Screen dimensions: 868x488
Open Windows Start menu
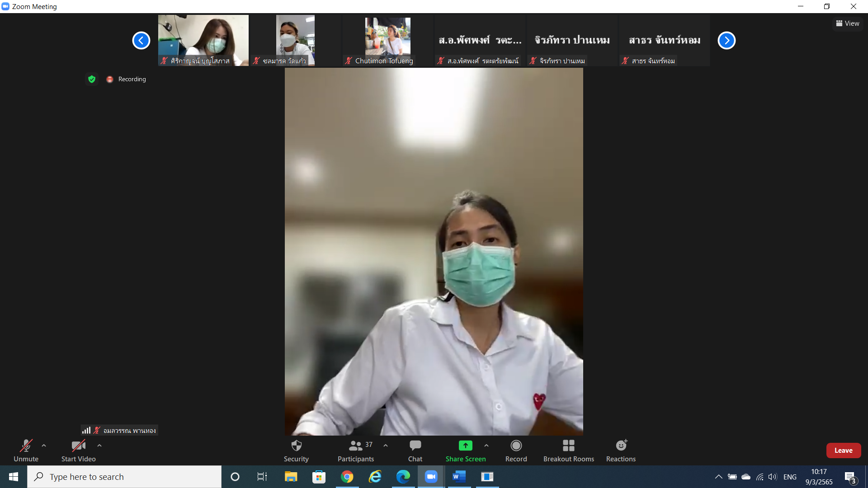click(14, 477)
